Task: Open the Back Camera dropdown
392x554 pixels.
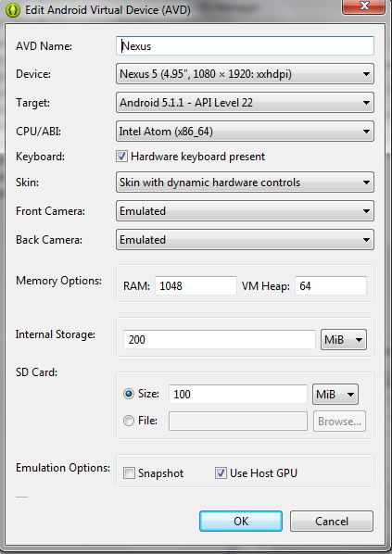Action: (245, 240)
